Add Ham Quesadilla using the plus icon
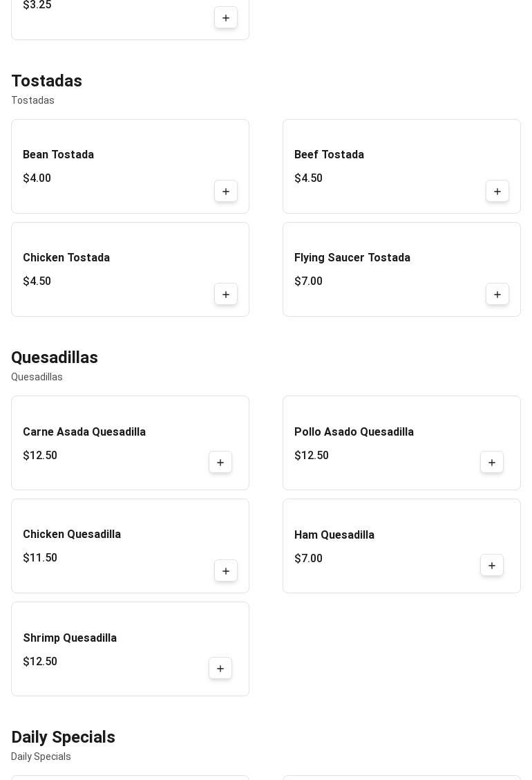Viewport: 532px width, 780px height. 492,566
